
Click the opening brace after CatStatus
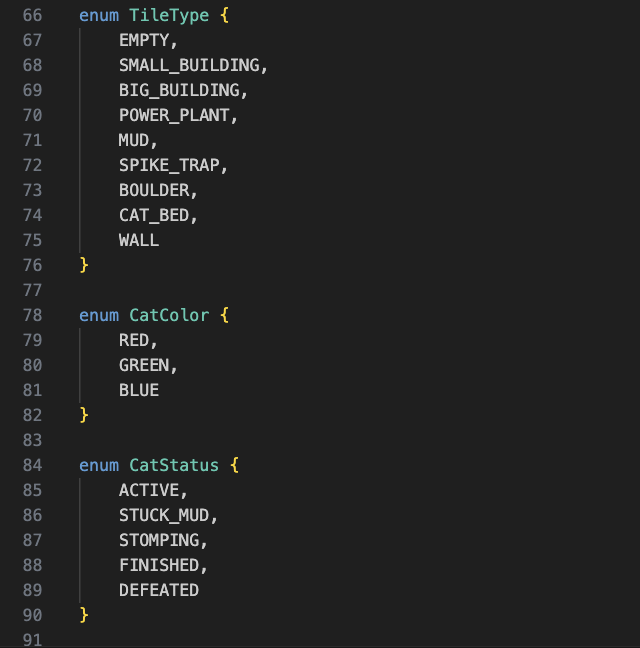pyautogui.click(x=234, y=465)
